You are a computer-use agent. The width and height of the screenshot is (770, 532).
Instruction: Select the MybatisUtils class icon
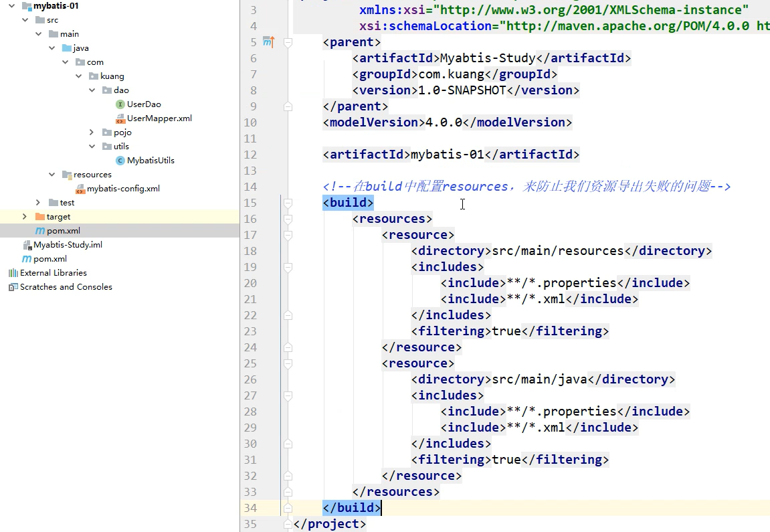click(x=120, y=161)
